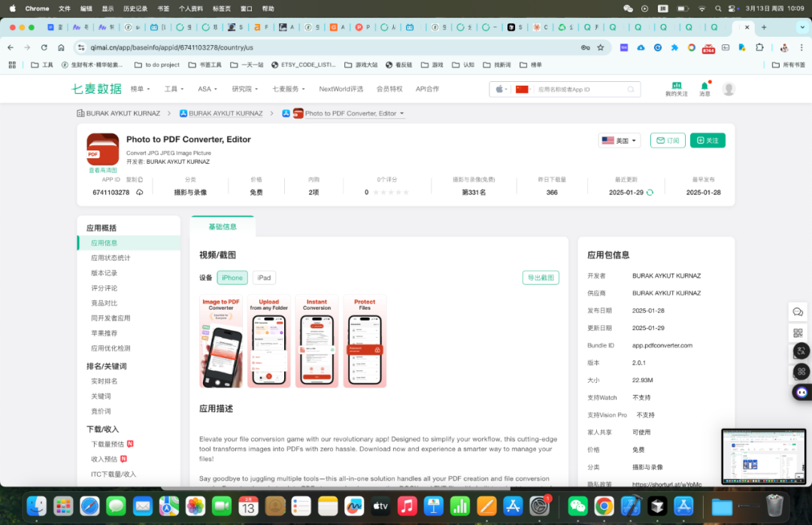
Task: Open the Image to PDF Converter screenshot
Action: coord(221,341)
